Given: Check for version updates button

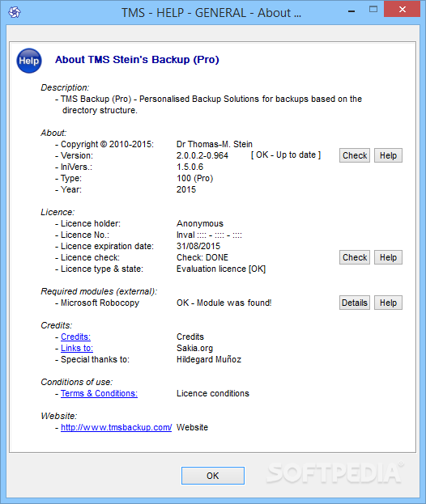Looking at the screenshot, I should (x=355, y=155).
